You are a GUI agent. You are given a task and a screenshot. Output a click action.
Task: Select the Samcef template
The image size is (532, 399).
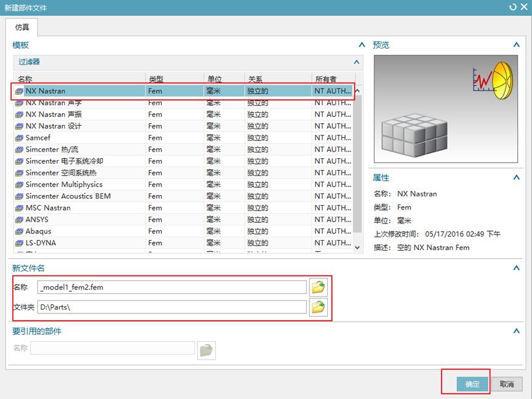click(183, 138)
